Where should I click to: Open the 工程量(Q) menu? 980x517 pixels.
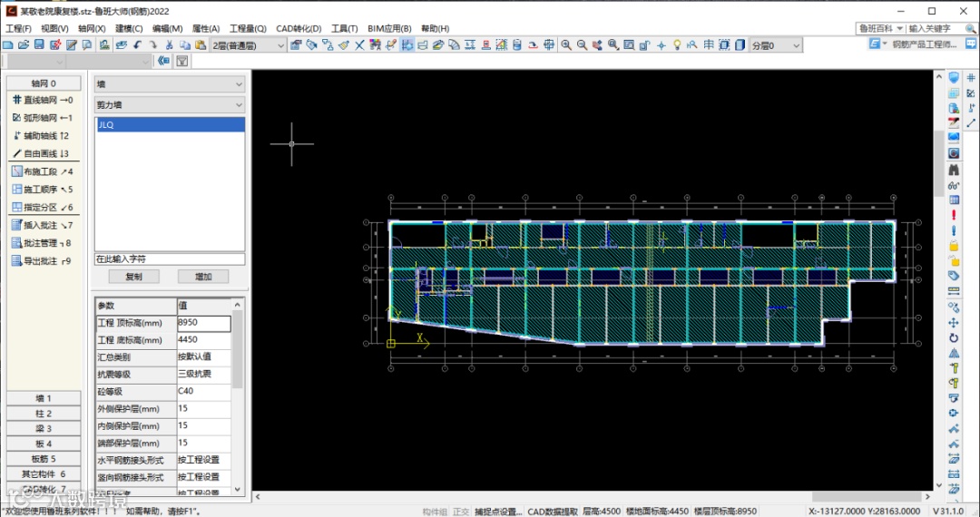point(248,29)
